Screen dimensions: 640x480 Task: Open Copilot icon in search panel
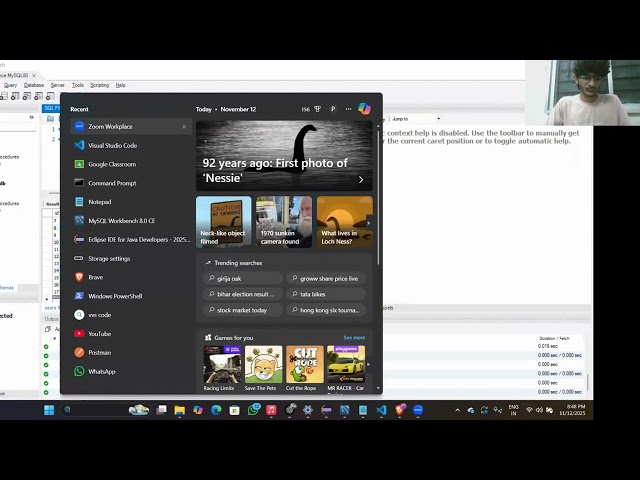click(364, 109)
